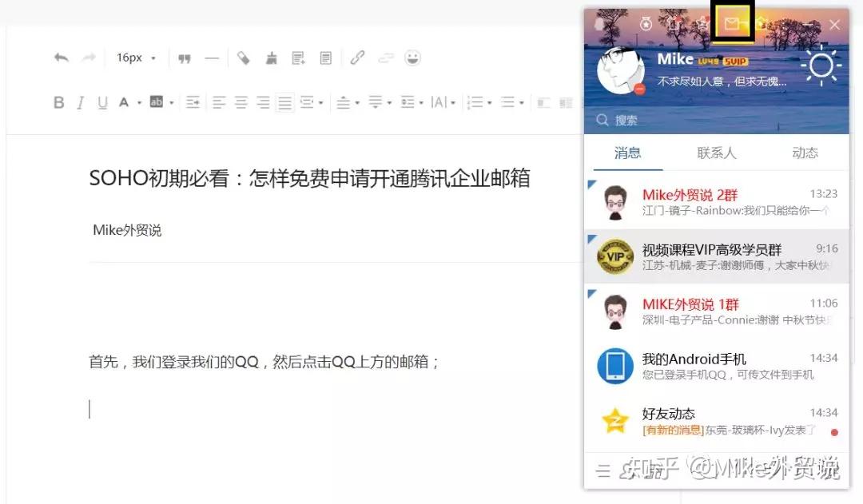The width and height of the screenshot is (863, 504).
Task: Apply the format painter tool
Action: (x=243, y=58)
